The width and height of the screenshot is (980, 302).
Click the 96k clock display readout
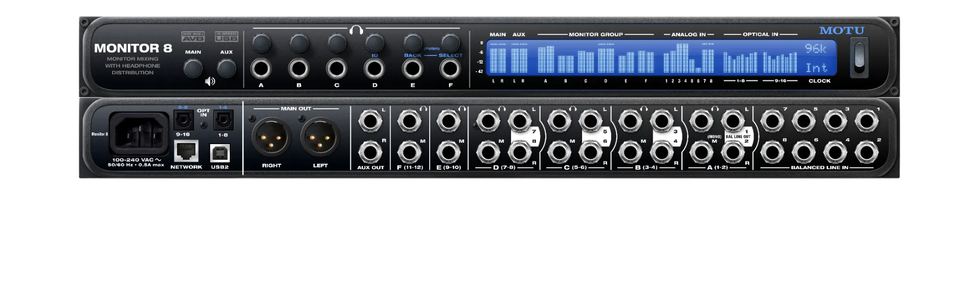(815, 48)
